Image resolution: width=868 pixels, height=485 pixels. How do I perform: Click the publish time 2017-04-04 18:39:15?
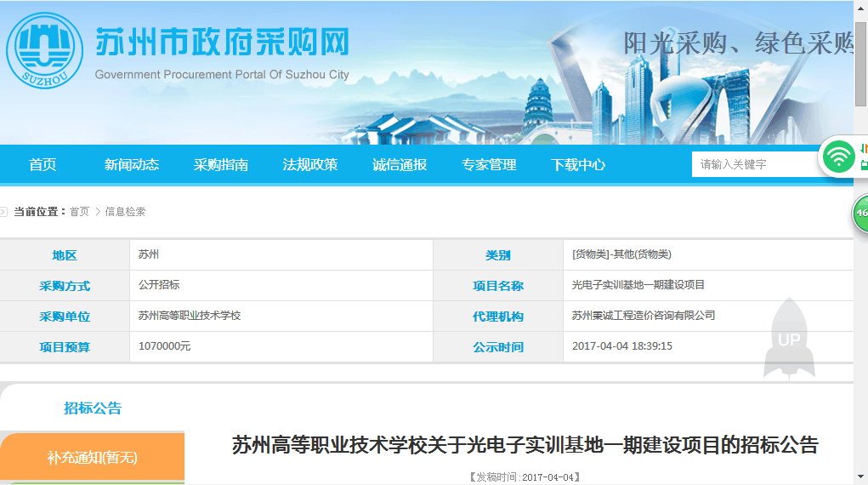click(x=622, y=346)
